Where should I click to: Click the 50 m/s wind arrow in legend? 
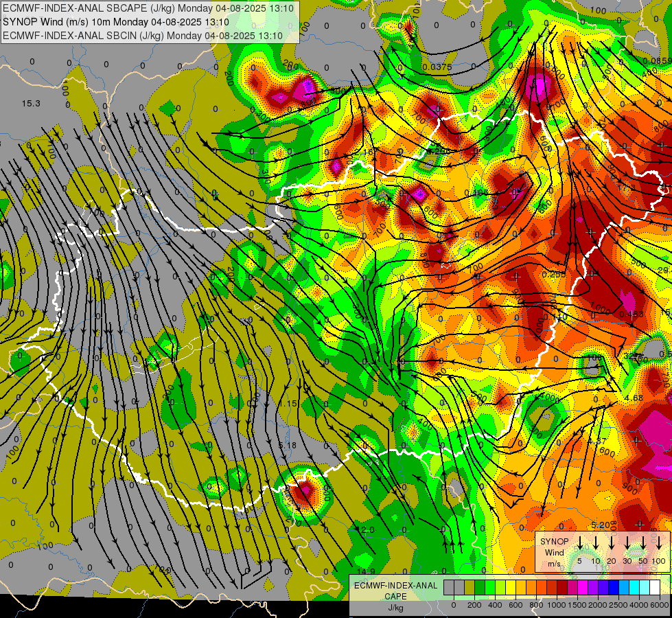pyautogui.click(x=643, y=543)
